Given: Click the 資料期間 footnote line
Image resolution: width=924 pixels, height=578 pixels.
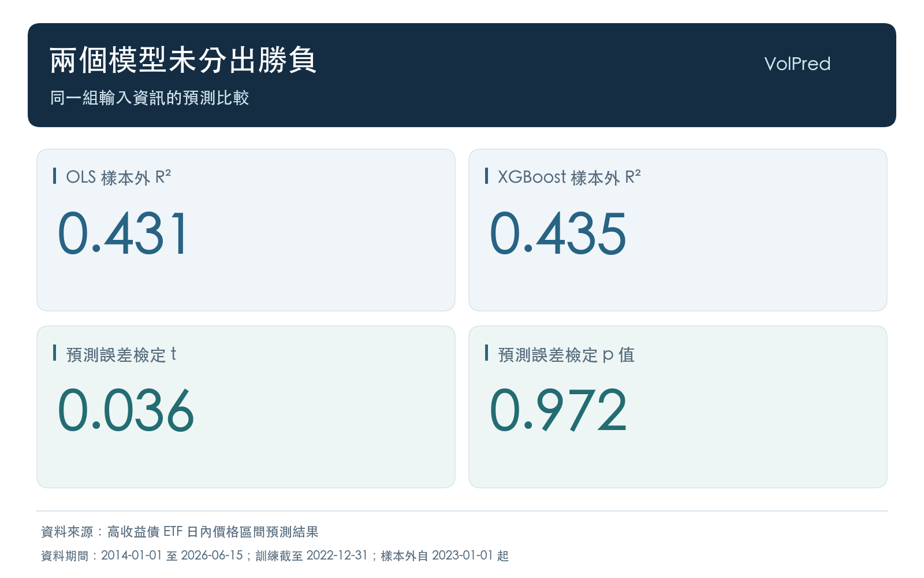Looking at the screenshot, I should tap(275, 555).
